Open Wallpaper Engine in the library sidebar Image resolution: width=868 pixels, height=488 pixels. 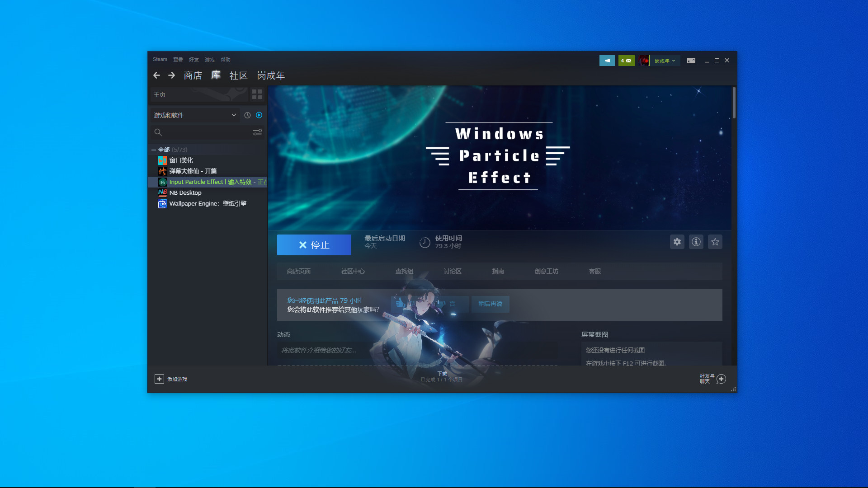208,203
